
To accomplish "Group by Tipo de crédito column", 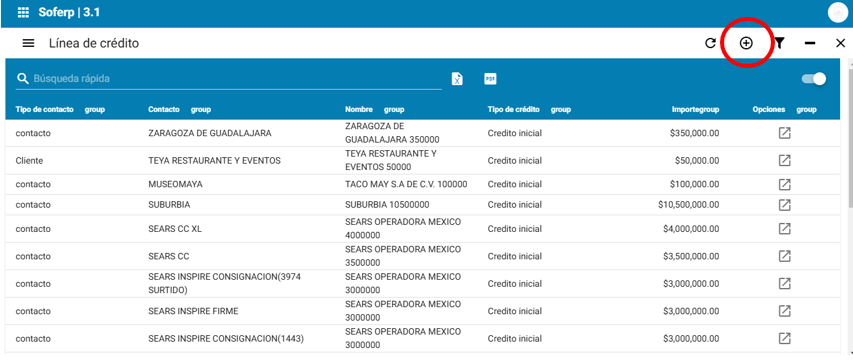I will click(x=561, y=110).
